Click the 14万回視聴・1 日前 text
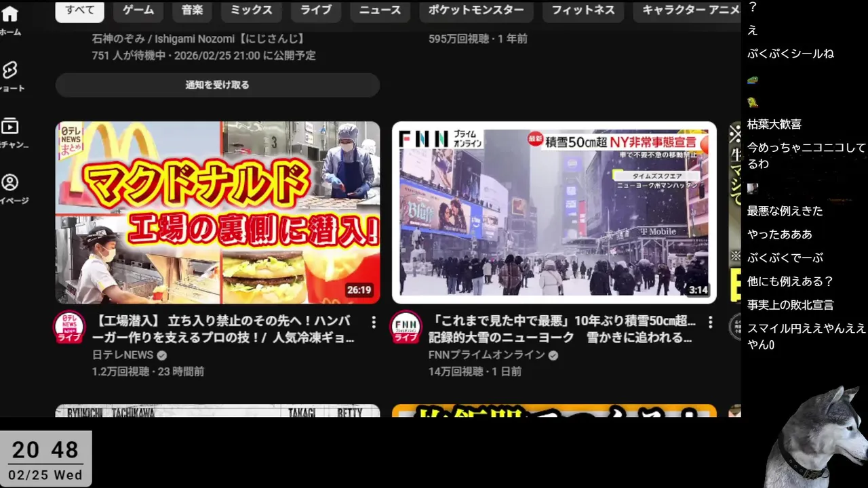The image size is (868, 488). pos(475,371)
